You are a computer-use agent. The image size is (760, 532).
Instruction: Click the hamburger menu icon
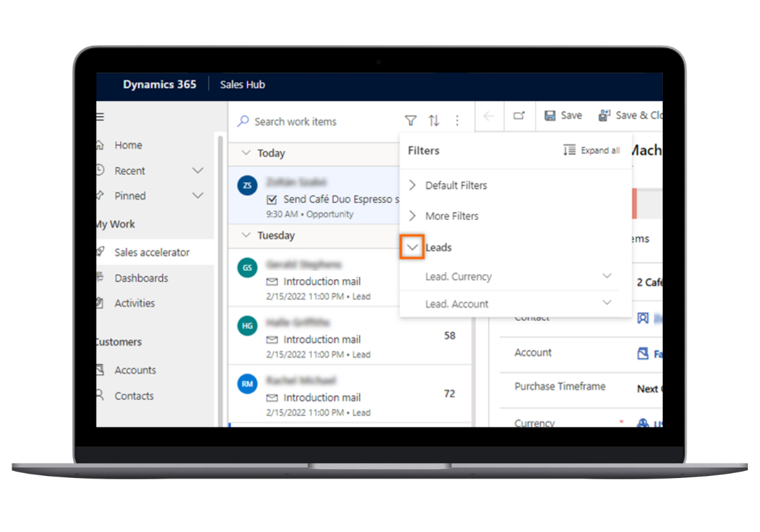(100, 117)
